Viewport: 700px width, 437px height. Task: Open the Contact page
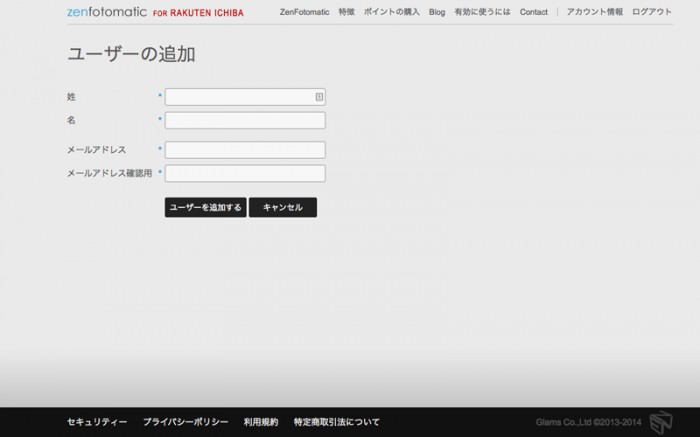(x=534, y=12)
